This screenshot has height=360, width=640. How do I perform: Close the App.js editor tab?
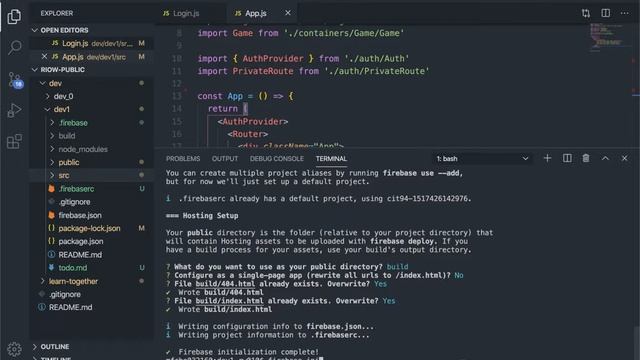coord(288,13)
